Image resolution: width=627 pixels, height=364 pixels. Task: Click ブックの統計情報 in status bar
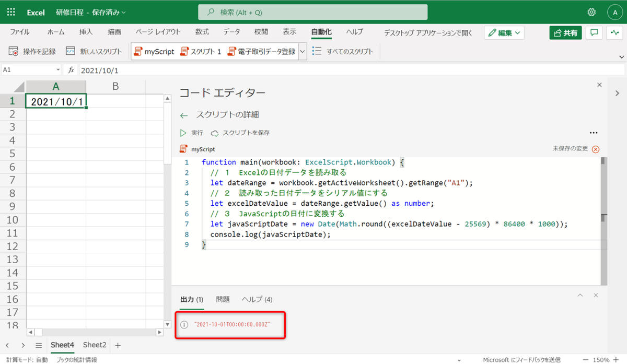pos(76,359)
